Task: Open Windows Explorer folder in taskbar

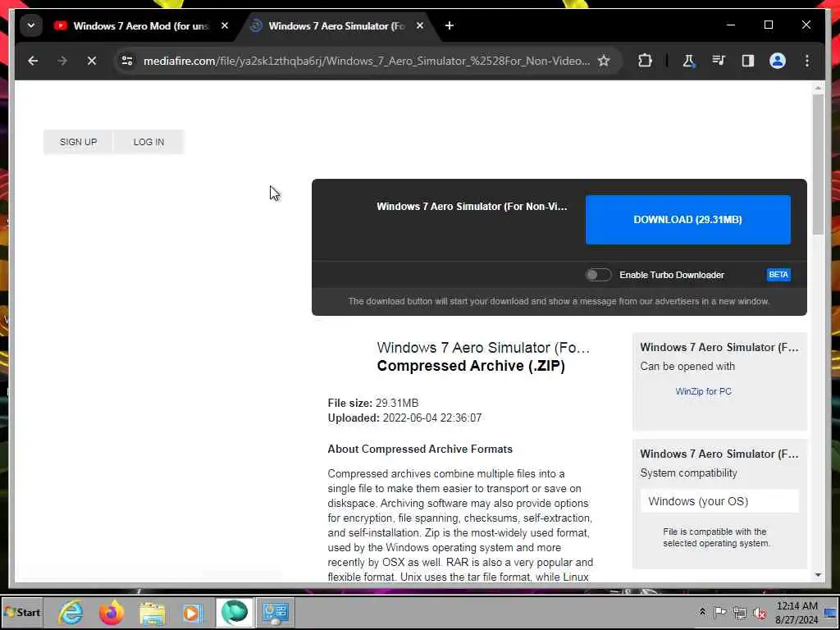Action: click(x=152, y=612)
